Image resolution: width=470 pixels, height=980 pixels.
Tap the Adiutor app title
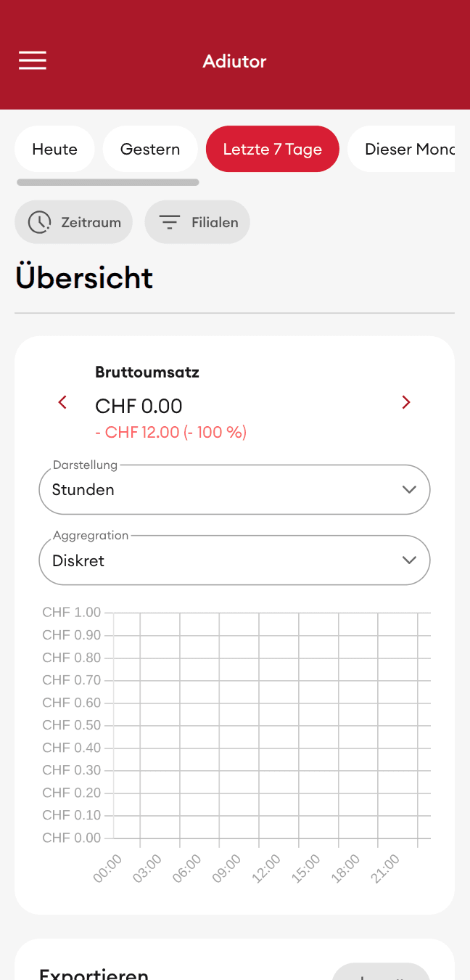click(234, 61)
